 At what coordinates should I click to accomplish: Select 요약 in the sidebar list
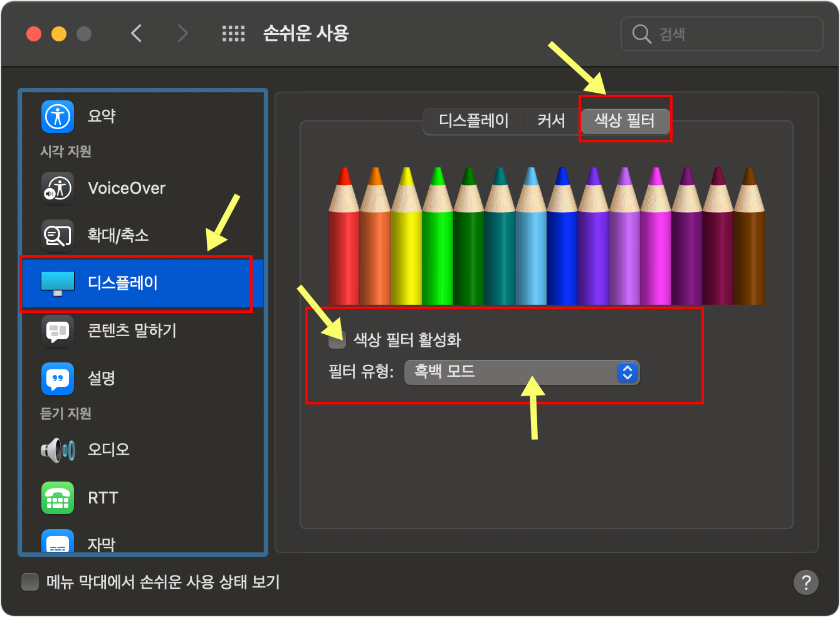point(142,117)
